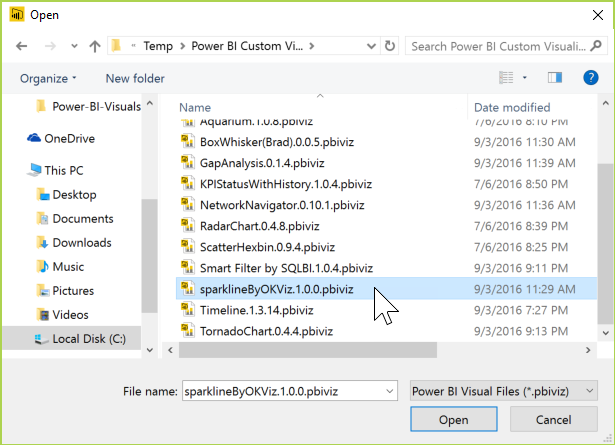Select OneDrive in the navigation pane
The width and height of the screenshot is (615, 445).
tap(61, 138)
